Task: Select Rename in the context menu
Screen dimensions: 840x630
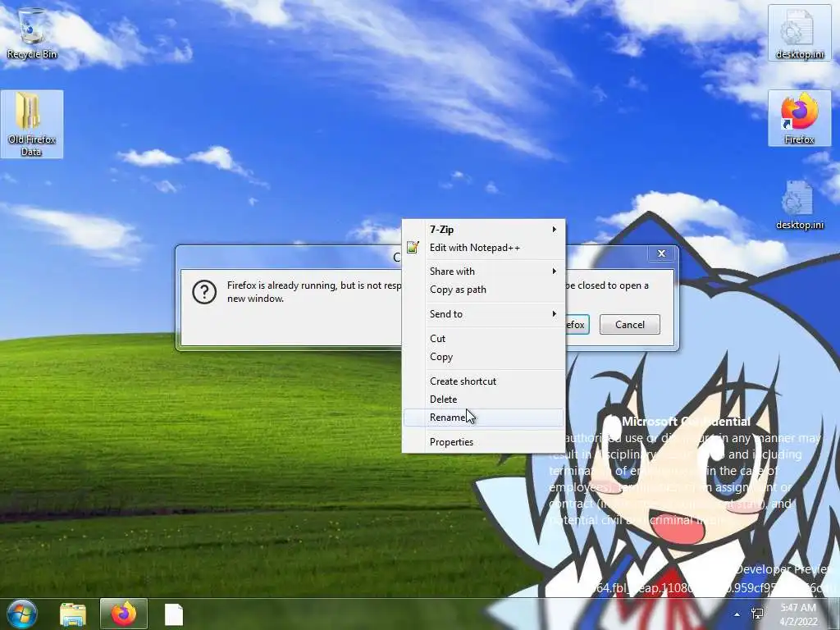Action: 484,418
